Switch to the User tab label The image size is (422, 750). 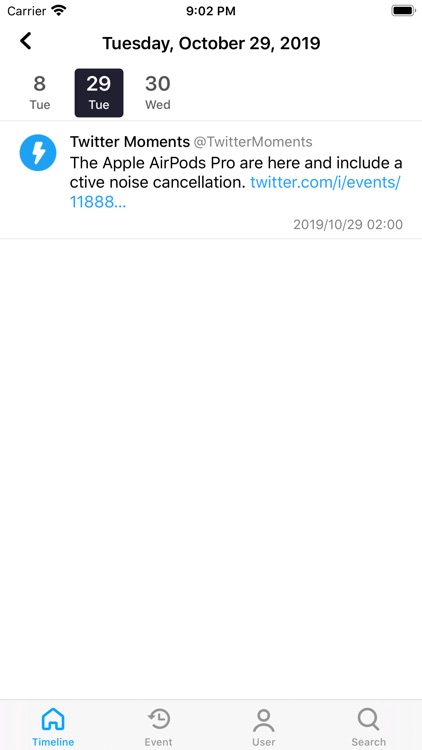[x=264, y=742]
